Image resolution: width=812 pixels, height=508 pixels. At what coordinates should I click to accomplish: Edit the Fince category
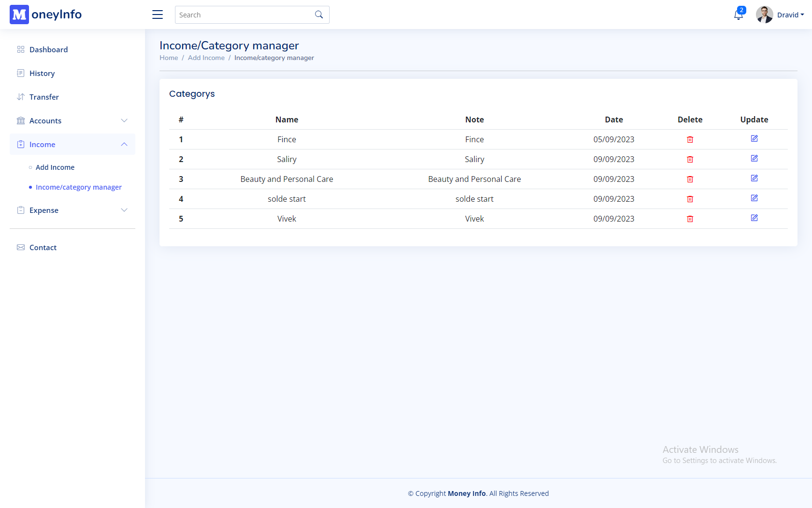pos(754,139)
